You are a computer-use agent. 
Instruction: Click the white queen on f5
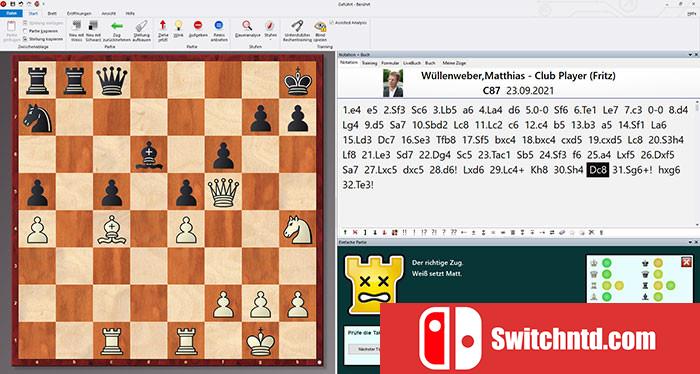click(x=223, y=192)
